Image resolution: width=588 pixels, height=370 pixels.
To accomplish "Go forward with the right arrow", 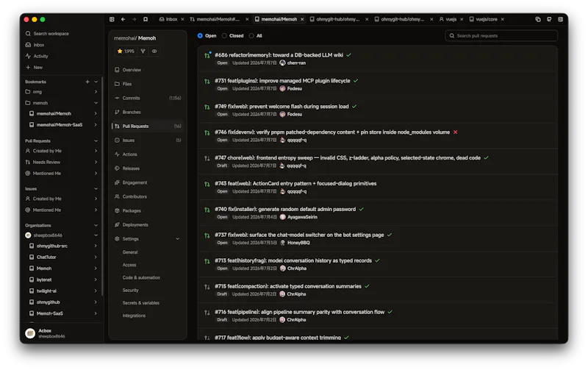I will tap(135, 19).
